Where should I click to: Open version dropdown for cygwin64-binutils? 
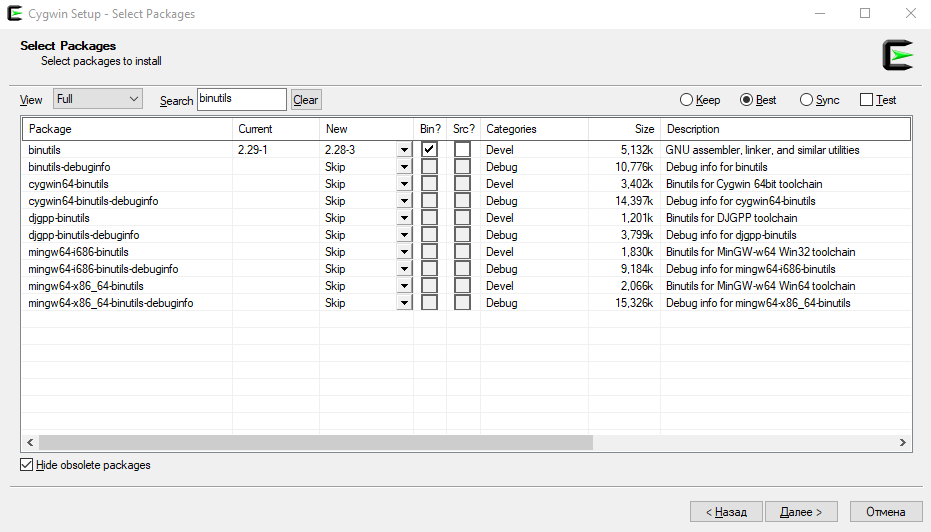(x=404, y=183)
